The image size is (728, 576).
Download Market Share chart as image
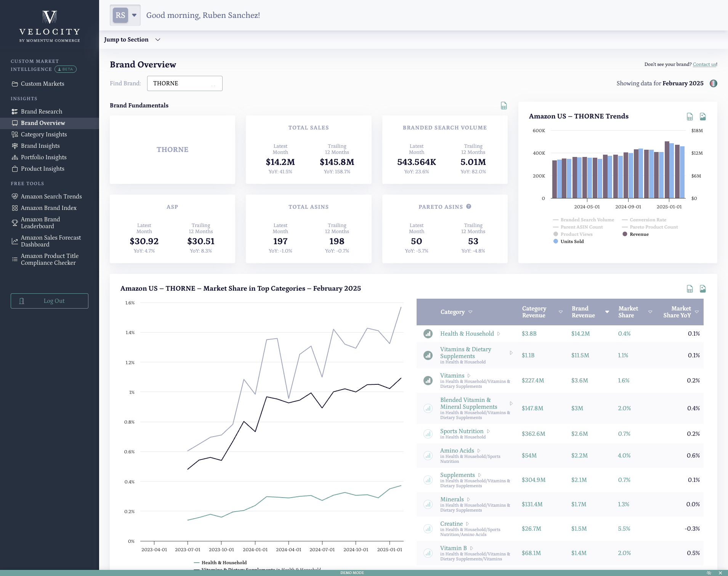[x=702, y=289]
